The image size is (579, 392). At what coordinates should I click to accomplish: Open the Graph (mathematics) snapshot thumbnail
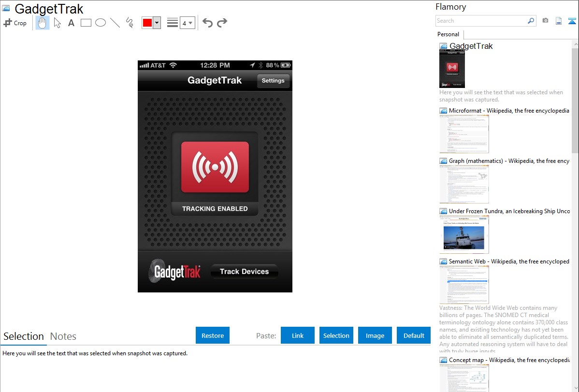pyautogui.click(x=464, y=184)
